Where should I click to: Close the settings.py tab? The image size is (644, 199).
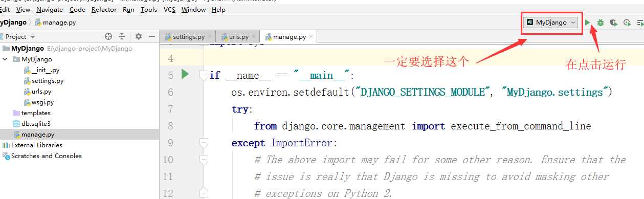pos(210,37)
